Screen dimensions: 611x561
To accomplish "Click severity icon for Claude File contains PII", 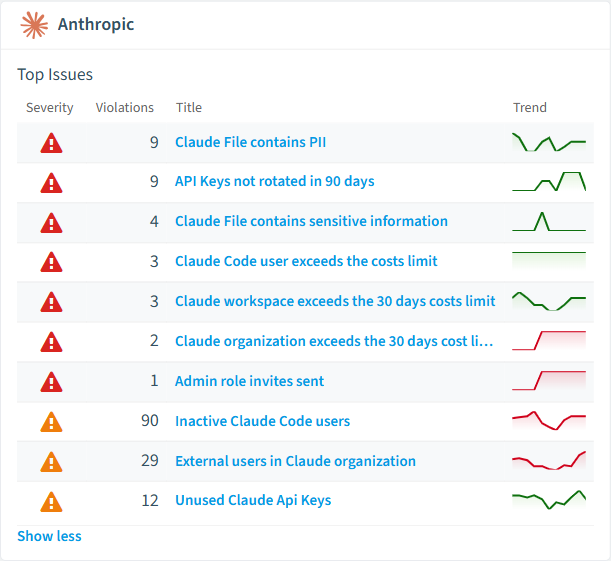I will coord(51,143).
